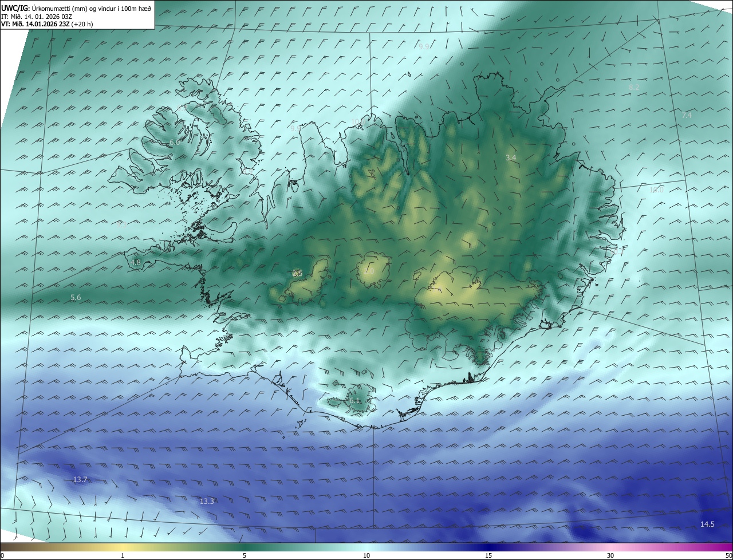Click the 13.7 value label on the map
The width and height of the screenshot is (733, 560).
(x=80, y=480)
